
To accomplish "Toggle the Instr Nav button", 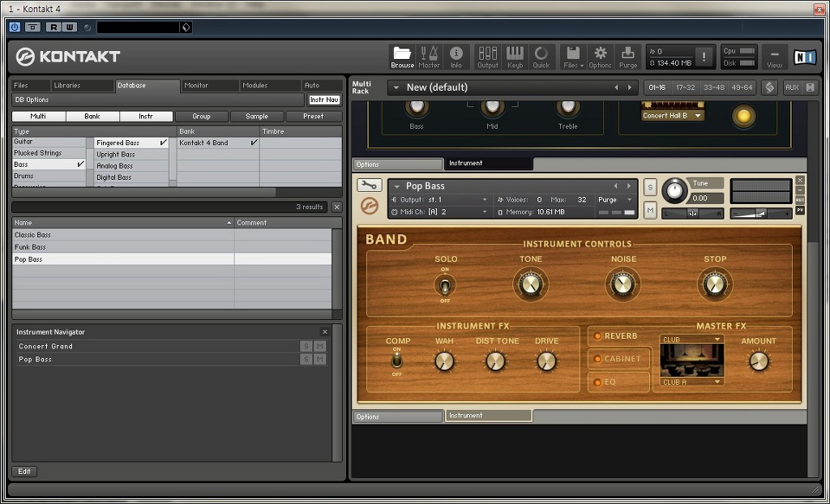I will pyautogui.click(x=324, y=100).
